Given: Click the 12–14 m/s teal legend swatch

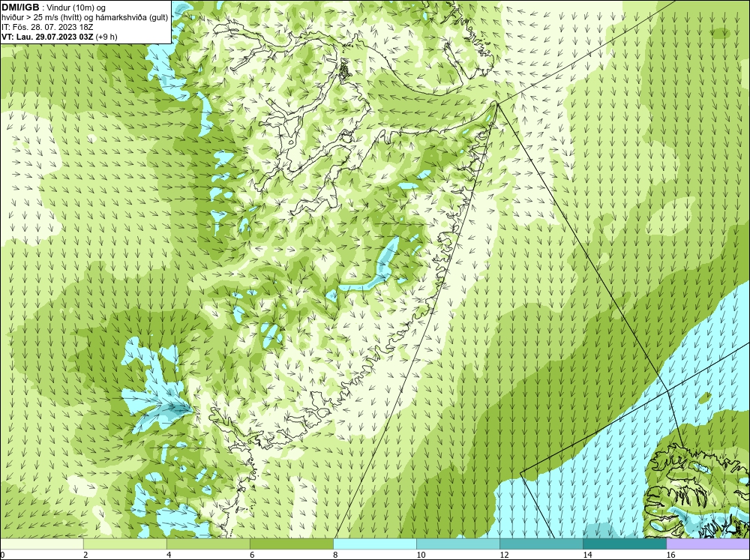Looking at the screenshot, I should point(541,544).
